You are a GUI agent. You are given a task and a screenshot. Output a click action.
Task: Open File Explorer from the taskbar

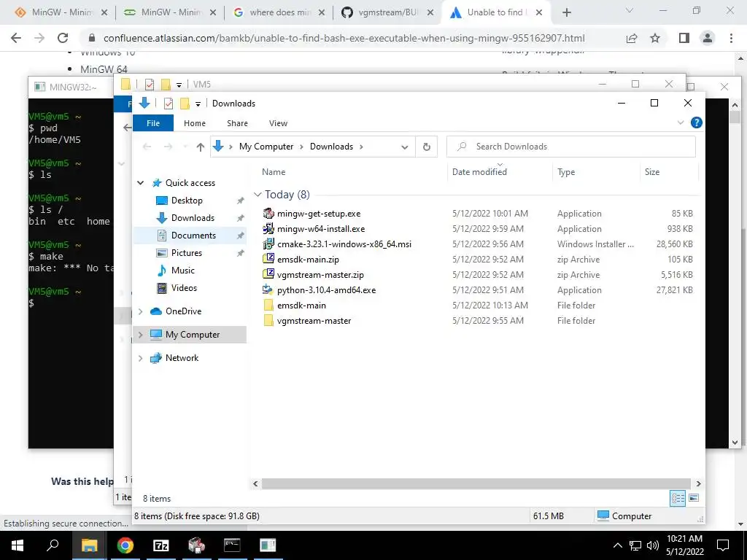click(x=89, y=545)
